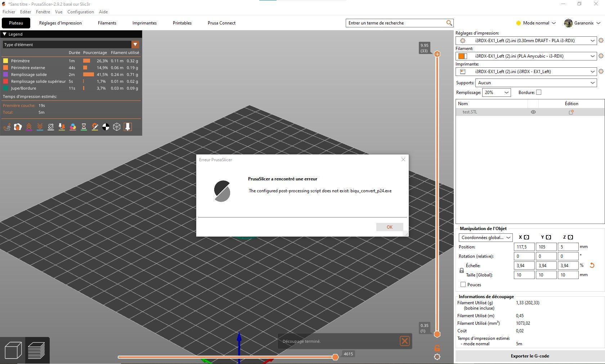Open the Fichier menu
Viewport: 605px width, 364px height.
click(9, 12)
